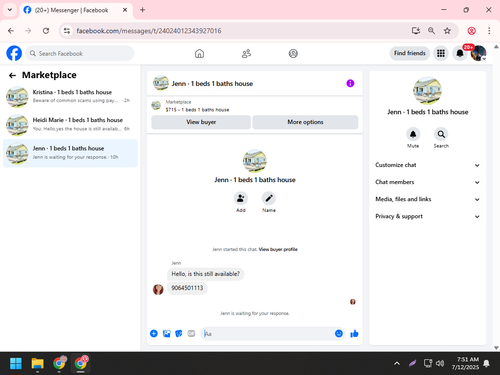Screen dimensions: 500x375
Task: Click Jenn's avatar beside phone number message
Action: click(158, 289)
